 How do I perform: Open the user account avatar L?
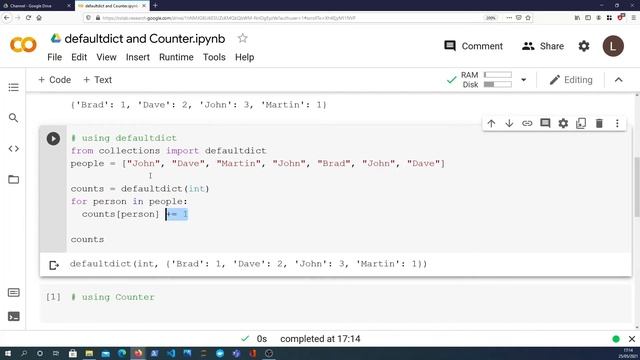pos(613,46)
